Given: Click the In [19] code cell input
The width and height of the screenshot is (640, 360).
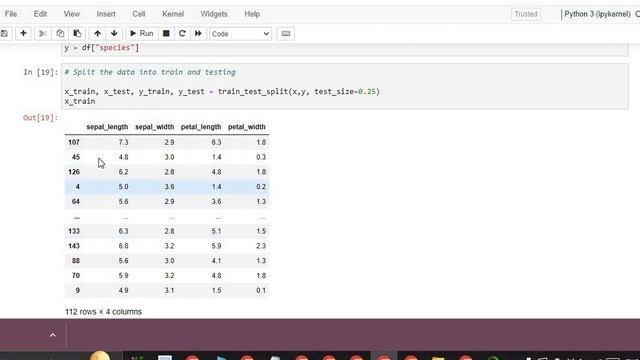Looking at the screenshot, I should [345, 87].
